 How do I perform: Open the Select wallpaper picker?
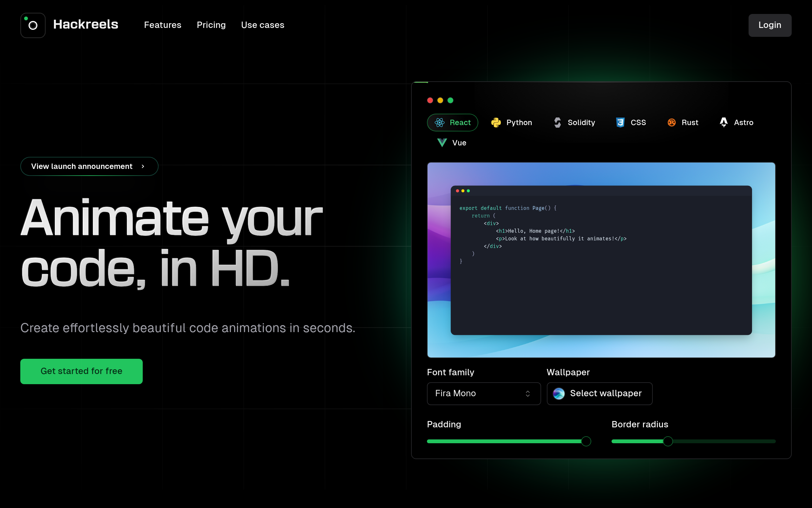coord(599,393)
